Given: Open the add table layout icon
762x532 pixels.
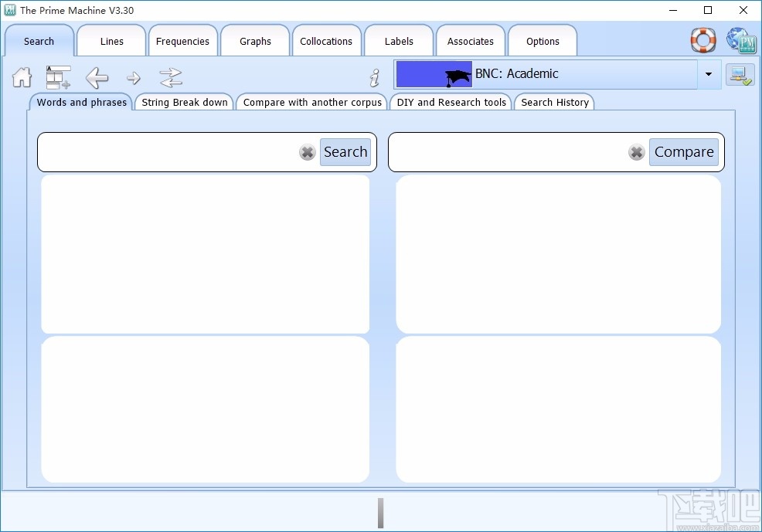Looking at the screenshot, I should click(58, 77).
